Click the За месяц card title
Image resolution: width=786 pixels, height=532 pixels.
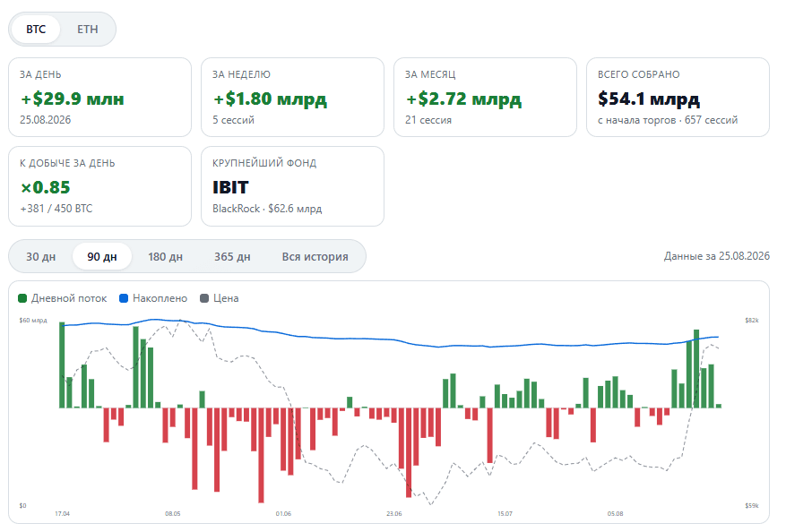click(430, 74)
